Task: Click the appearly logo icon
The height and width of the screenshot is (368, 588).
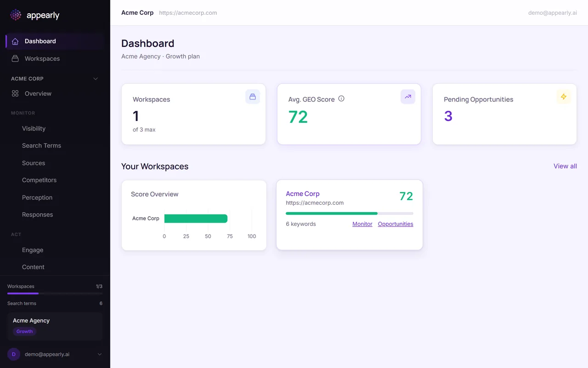Action: [x=15, y=15]
